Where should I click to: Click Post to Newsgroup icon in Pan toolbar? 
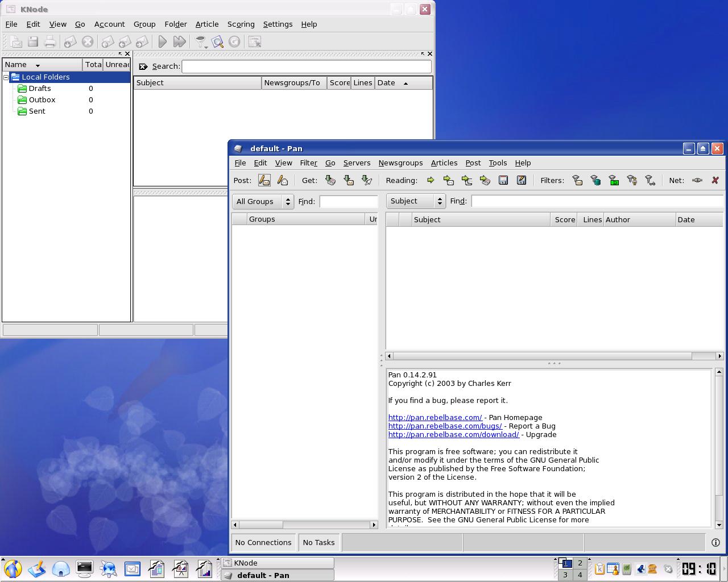(x=264, y=180)
